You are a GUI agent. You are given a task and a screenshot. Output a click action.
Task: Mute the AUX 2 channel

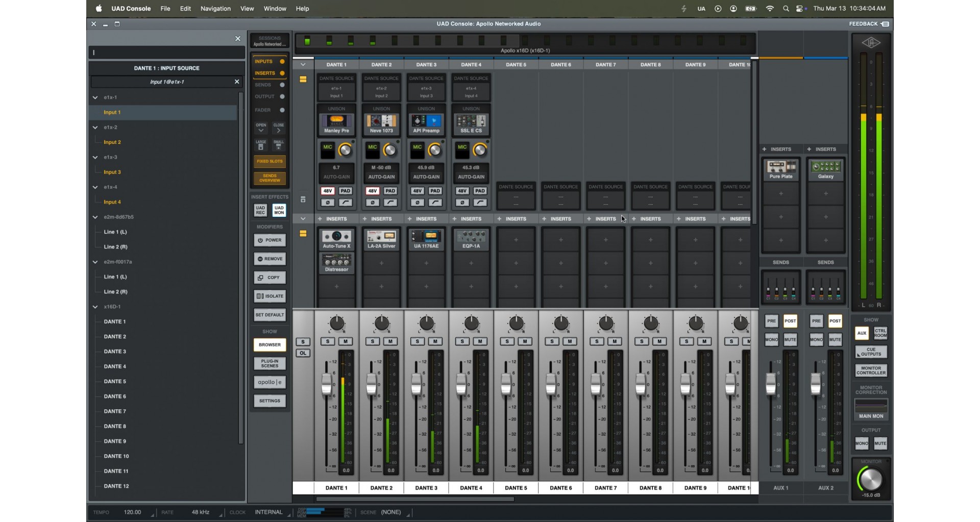coord(835,339)
